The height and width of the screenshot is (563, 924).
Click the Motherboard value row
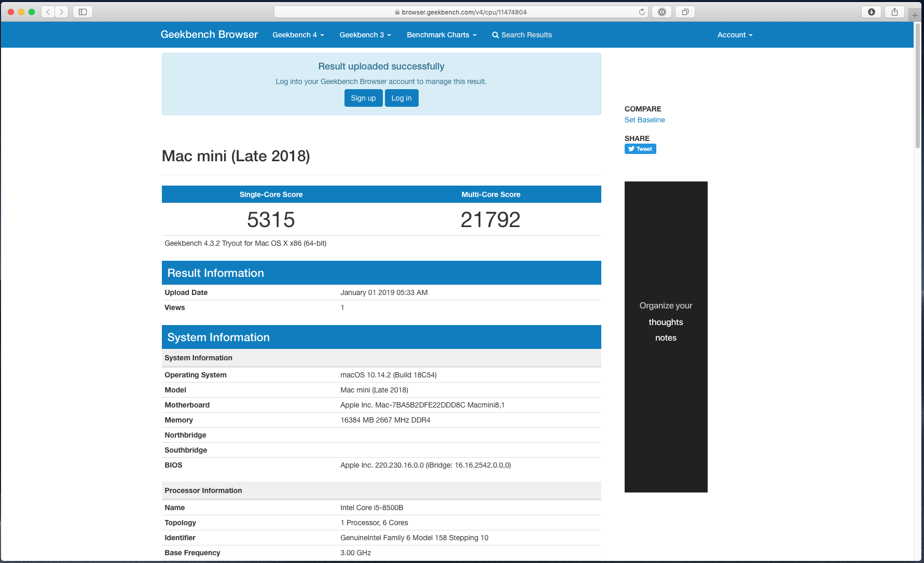tap(422, 405)
